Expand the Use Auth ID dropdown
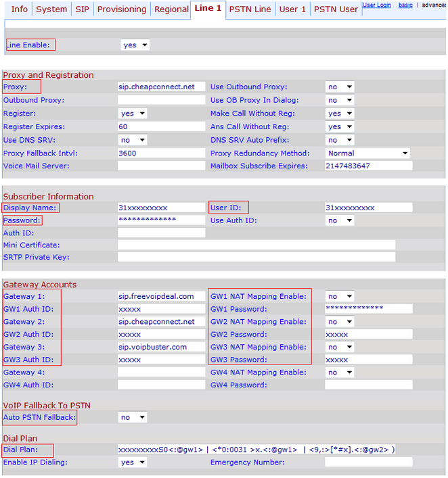Viewport: 448px width, 478px height. pyautogui.click(x=340, y=220)
